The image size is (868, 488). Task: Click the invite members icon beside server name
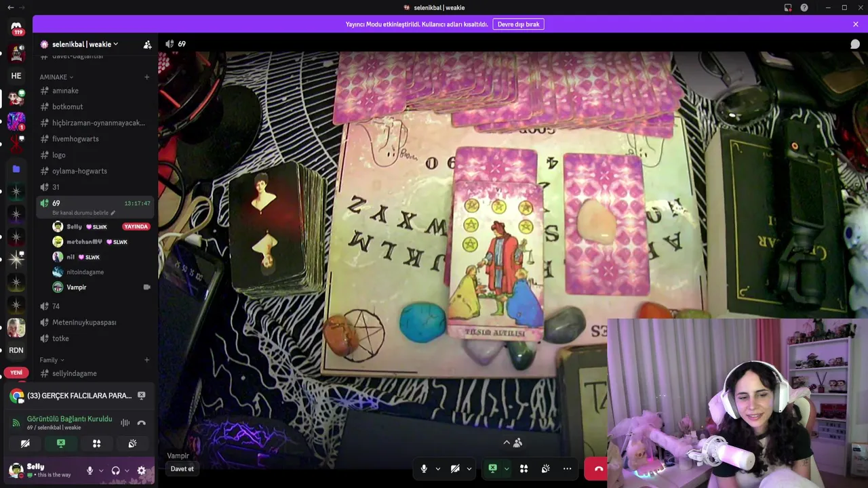[147, 45]
